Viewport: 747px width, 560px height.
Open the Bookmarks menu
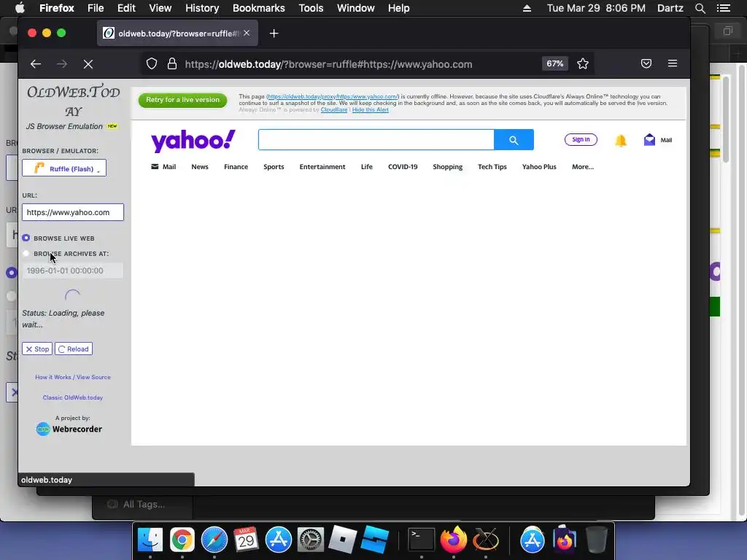click(x=259, y=8)
